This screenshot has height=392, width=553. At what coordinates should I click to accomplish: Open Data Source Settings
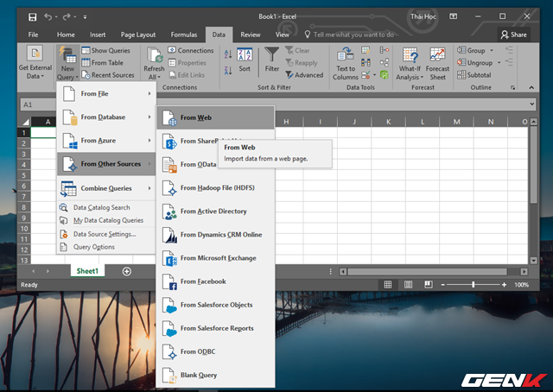pyautogui.click(x=106, y=234)
